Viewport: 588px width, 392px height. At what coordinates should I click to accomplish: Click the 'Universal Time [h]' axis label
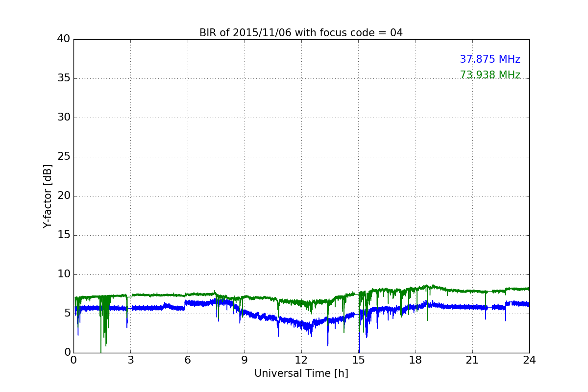coord(301,373)
